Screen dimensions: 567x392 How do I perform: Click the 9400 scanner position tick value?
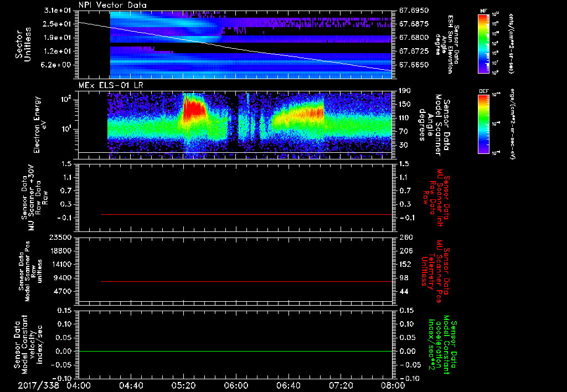pos(62,278)
